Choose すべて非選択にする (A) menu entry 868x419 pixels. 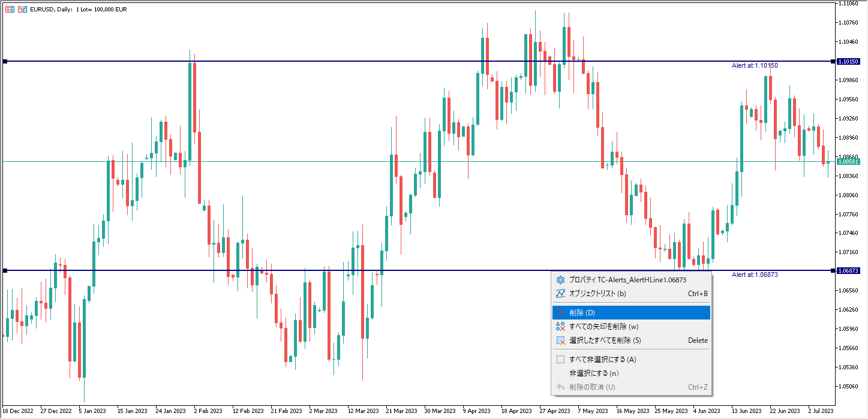point(631,360)
